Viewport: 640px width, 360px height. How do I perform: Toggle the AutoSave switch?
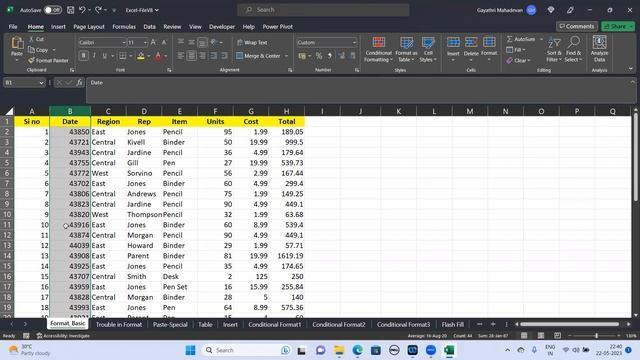[x=53, y=10]
